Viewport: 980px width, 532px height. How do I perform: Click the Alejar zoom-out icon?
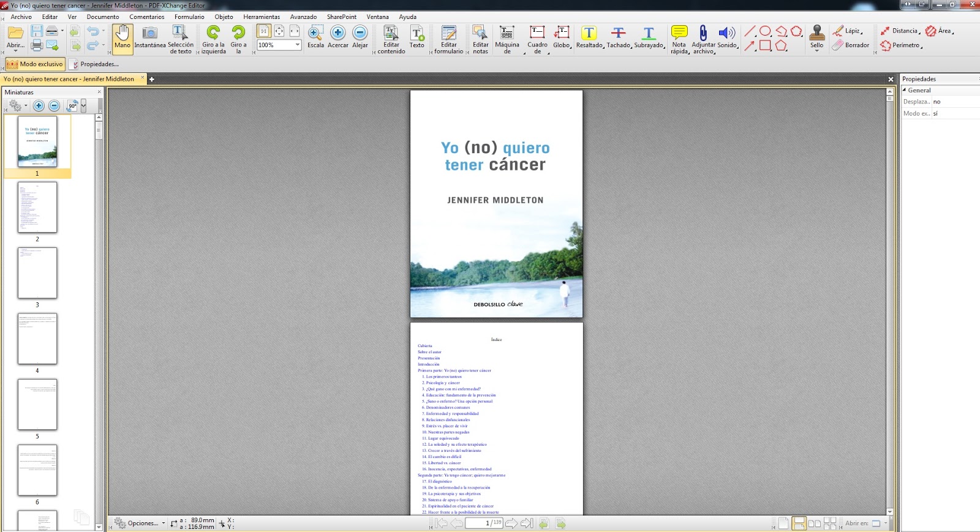pyautogui.click(x=360, y=32)
